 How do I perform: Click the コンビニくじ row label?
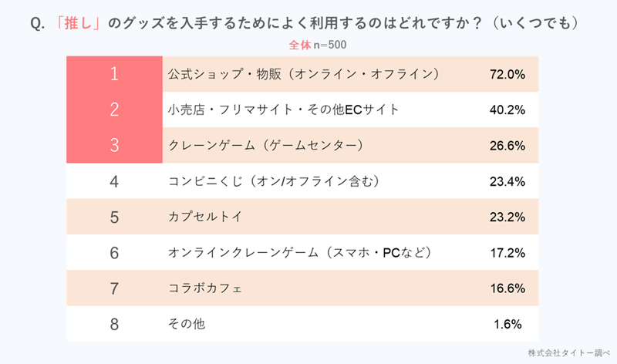click(275, 181)
